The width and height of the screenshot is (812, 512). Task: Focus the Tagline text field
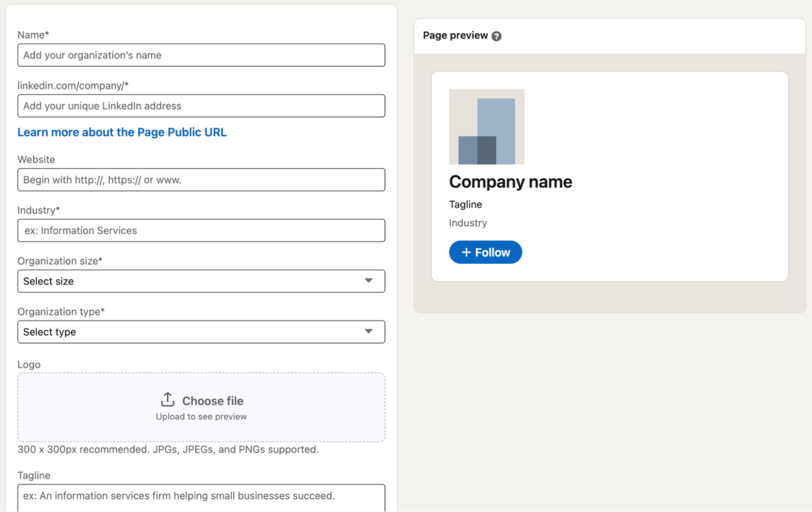point(201,496)
